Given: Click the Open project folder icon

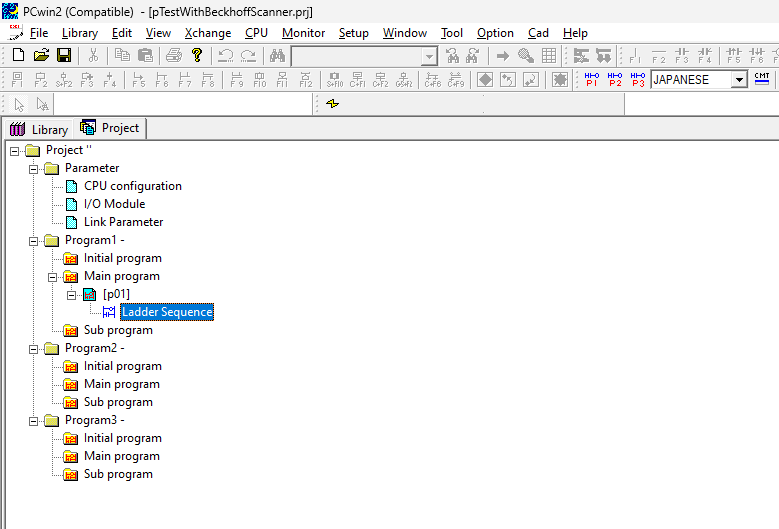Looking at the screenshot, I should (41, 56).
